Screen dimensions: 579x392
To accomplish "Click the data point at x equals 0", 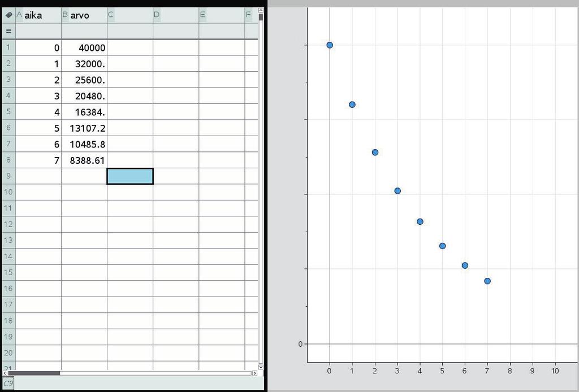I will click(x=330, y=45).
